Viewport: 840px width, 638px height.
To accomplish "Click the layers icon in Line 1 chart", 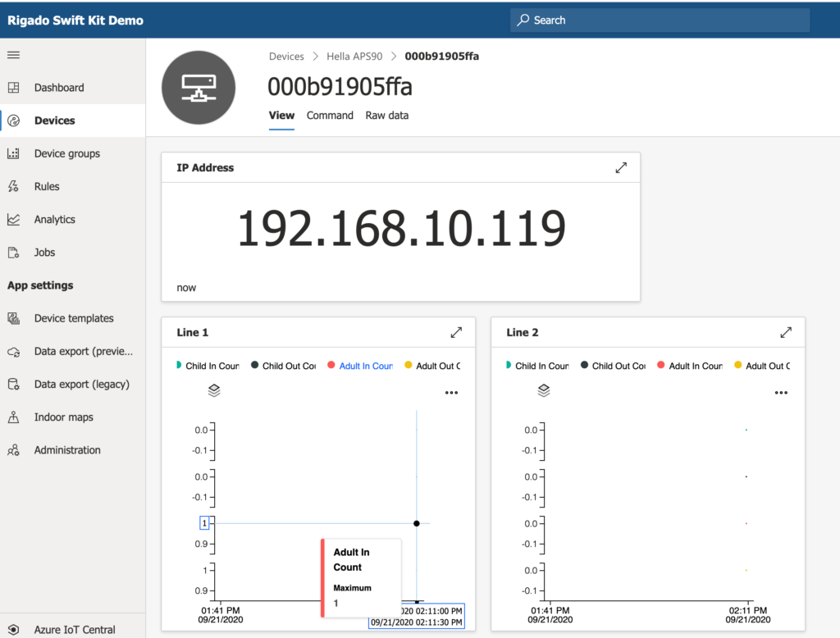I will (214, 390).
